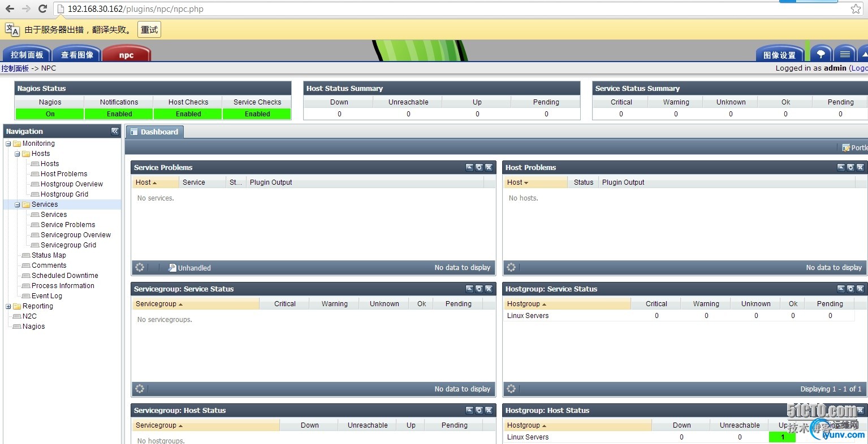
Task: Refresh Servicegroup: Service Status grid
Action: [140, 389]
